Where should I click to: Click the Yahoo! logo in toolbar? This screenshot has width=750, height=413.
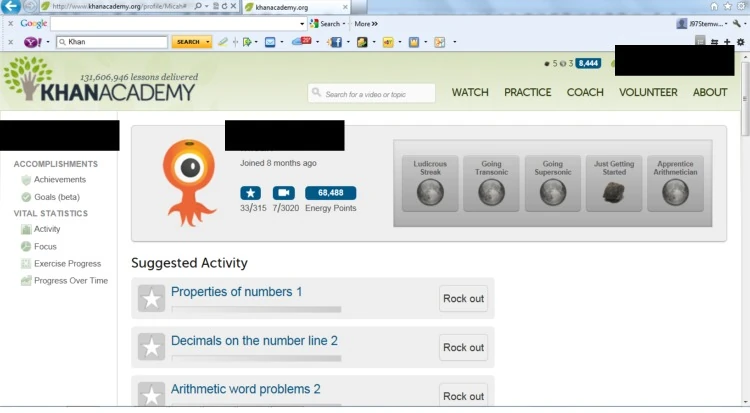pyautogui.click(x=33, y=42)
